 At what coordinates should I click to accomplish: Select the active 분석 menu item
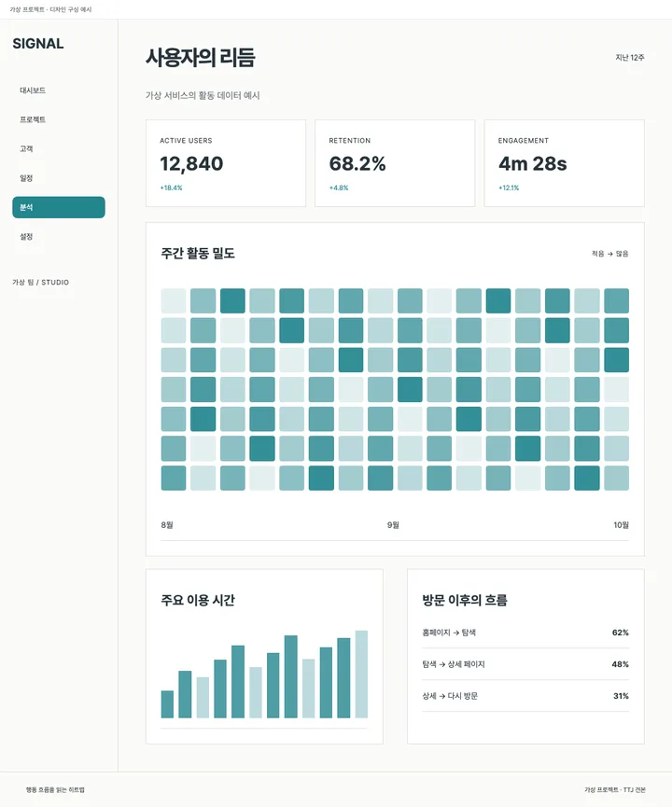tap(59, 207)
